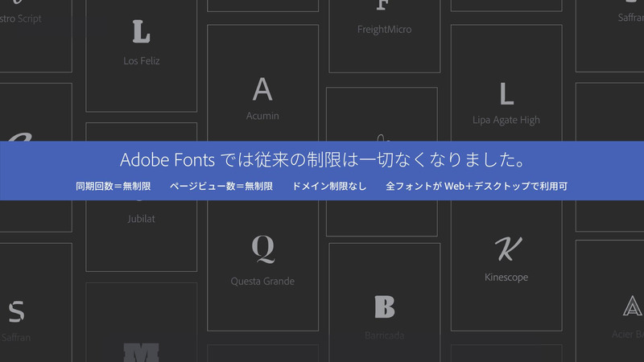Click the A glyph above the Acumin label
The width and height of the screenshot is (644, 362).
pos(262,89)
